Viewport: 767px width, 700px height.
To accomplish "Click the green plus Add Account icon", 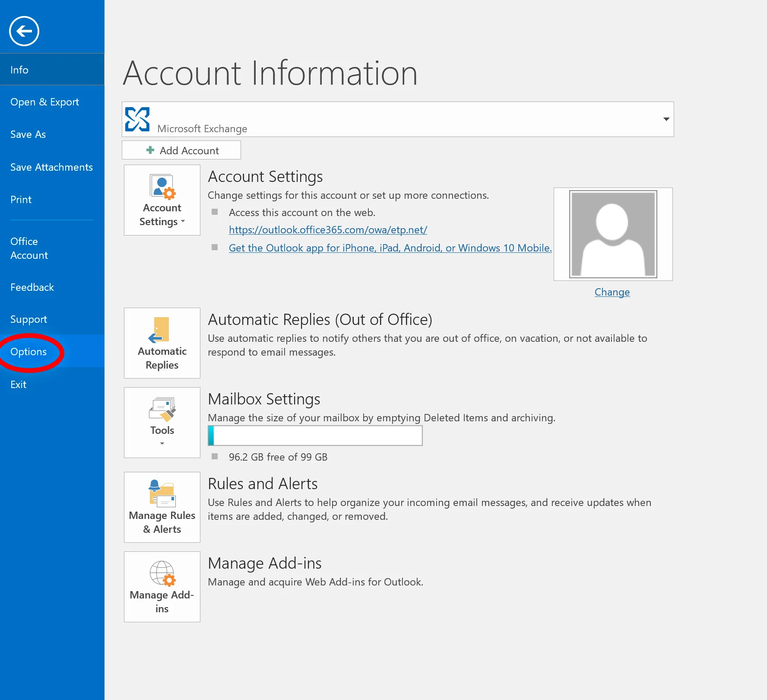I will coord(150,150).
